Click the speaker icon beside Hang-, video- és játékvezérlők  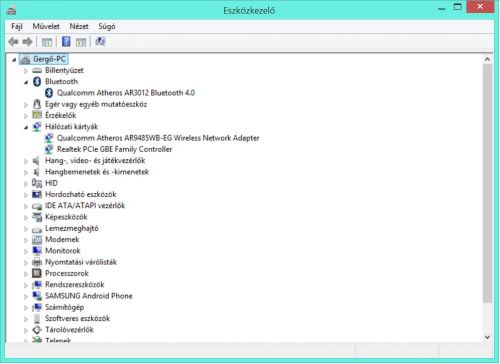click(x=36, y=161)
